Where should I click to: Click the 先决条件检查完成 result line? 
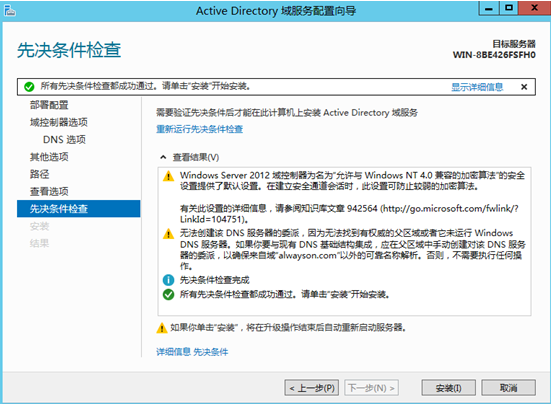(x=215, y=280)
